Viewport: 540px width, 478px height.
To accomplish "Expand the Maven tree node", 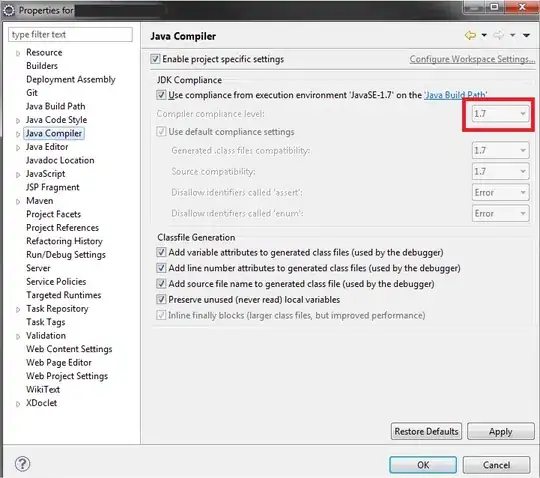I will click(x=18, y=201).
